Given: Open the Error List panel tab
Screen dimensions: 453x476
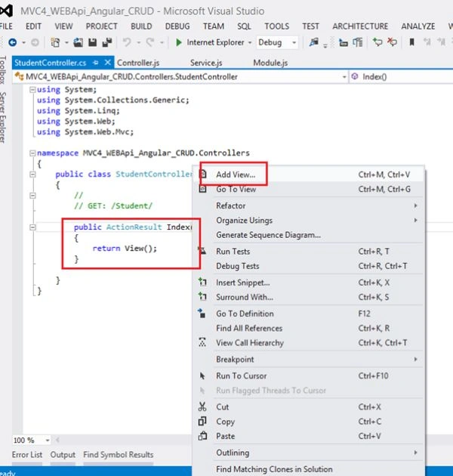Looking at the screenshot, I should (27, 454).
